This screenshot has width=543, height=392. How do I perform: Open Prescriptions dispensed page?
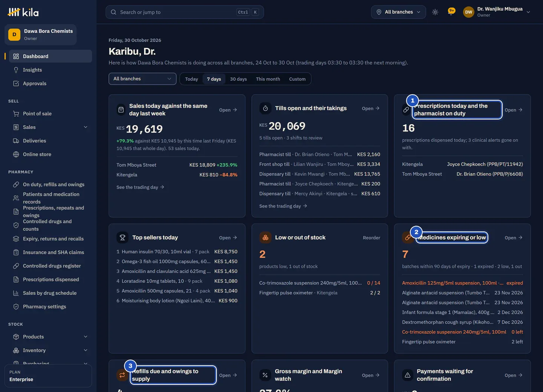coord(51,279)
